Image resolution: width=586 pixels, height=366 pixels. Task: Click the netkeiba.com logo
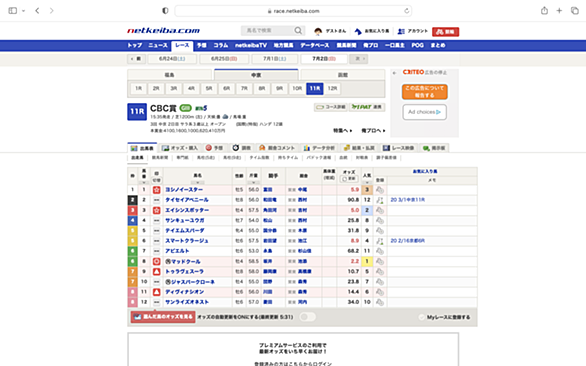coord(163,31)
